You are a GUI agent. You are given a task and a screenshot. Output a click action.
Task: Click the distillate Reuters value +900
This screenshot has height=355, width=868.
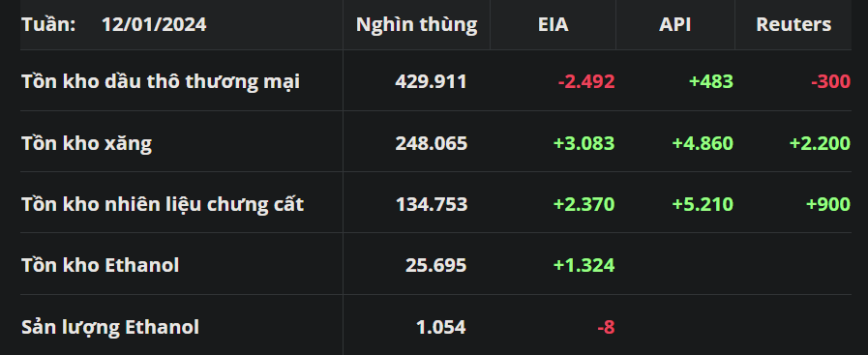(x=828, y=205)
